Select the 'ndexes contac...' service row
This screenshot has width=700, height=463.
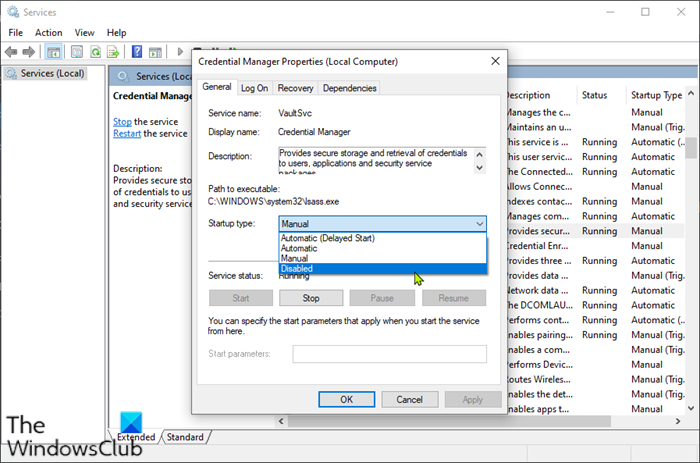pos(596,201)
